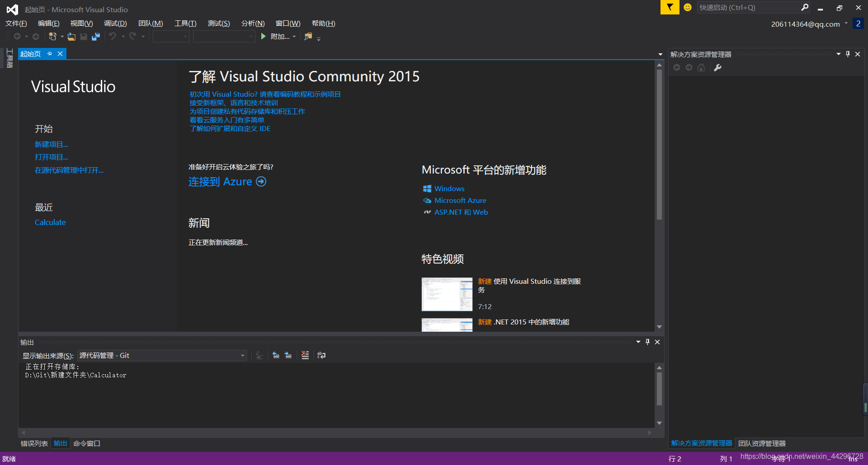Click the 新建项目... link
Image resolution: width=868 pixels, height=465 pixels.
52,144
